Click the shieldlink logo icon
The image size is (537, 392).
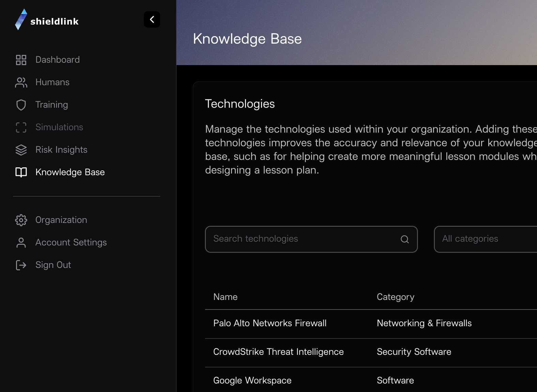[21, 19]
